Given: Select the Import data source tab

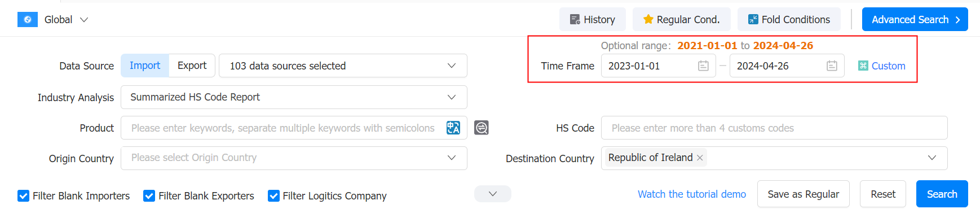Looking at the screenshot, I should (x=145, y=66).
